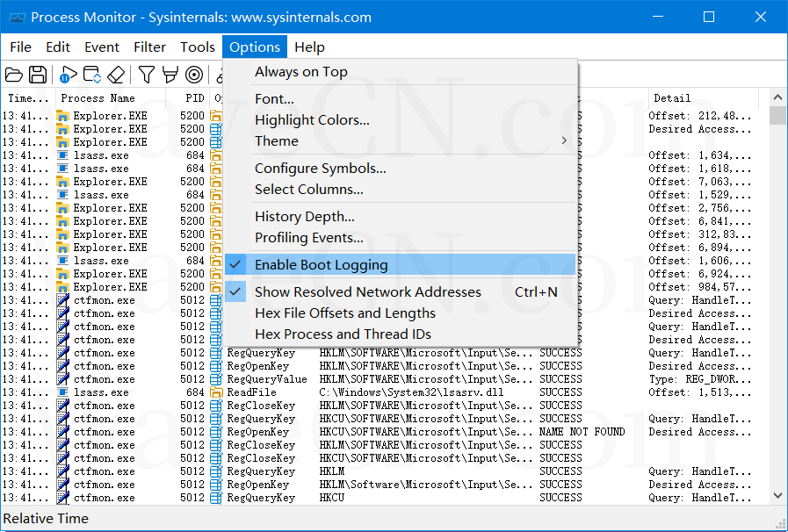Screen dimensions: 788x532
Task: Click the Explorer.EXE icon in the Offset 2,756 row
Action: click(63, 208)
